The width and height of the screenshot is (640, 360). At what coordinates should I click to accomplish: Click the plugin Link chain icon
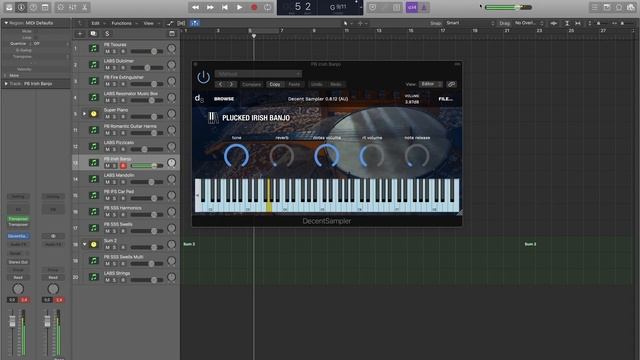pos(451,84)
